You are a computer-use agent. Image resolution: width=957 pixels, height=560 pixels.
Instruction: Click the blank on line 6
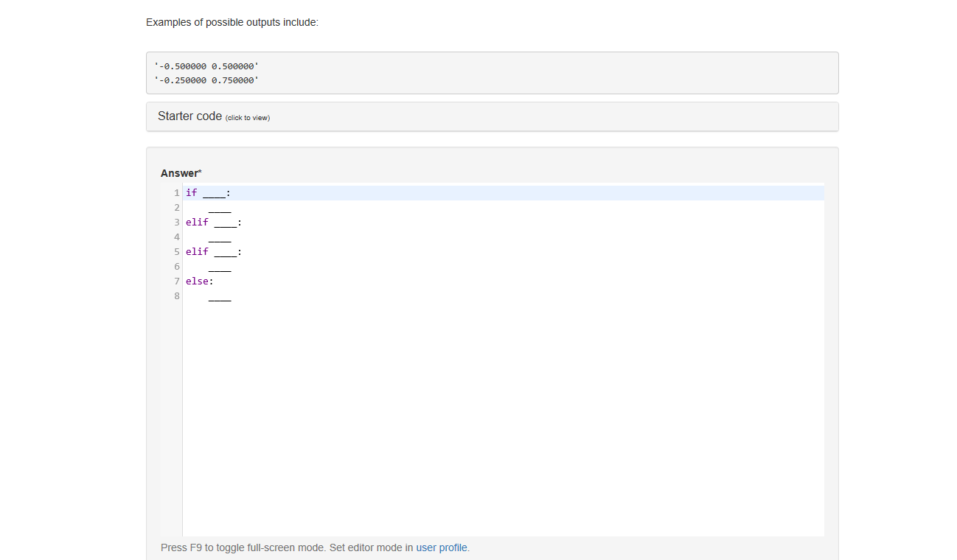coord(220,270)
